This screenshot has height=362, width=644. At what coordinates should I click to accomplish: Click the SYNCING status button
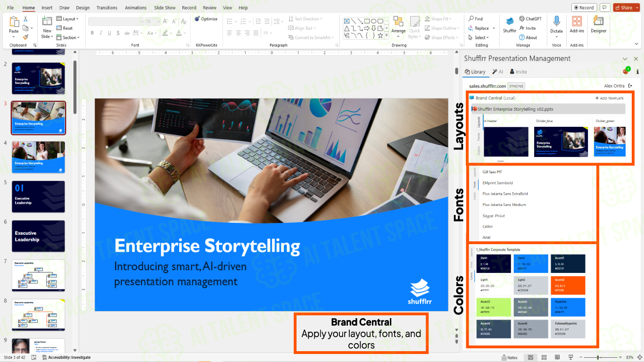516,86
